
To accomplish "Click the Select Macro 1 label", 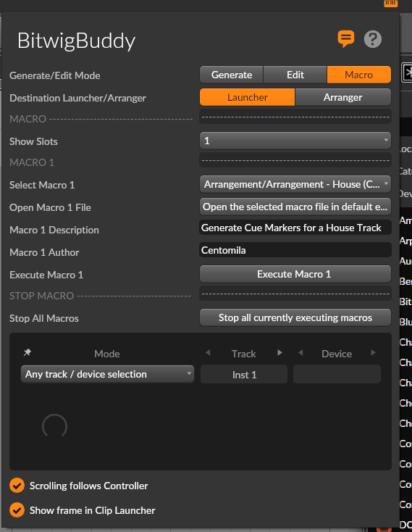I will (x=42, y=185).
